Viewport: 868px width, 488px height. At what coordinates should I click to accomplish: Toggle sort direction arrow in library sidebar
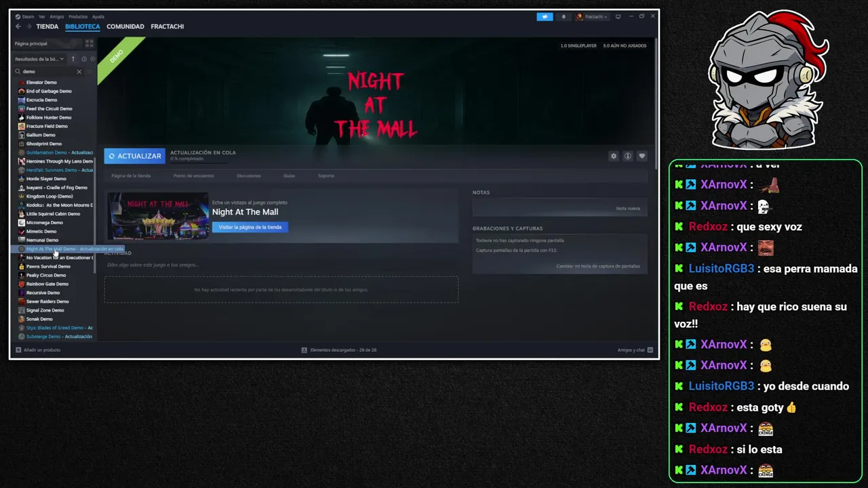pyautogui.click(x=73, y=59)
